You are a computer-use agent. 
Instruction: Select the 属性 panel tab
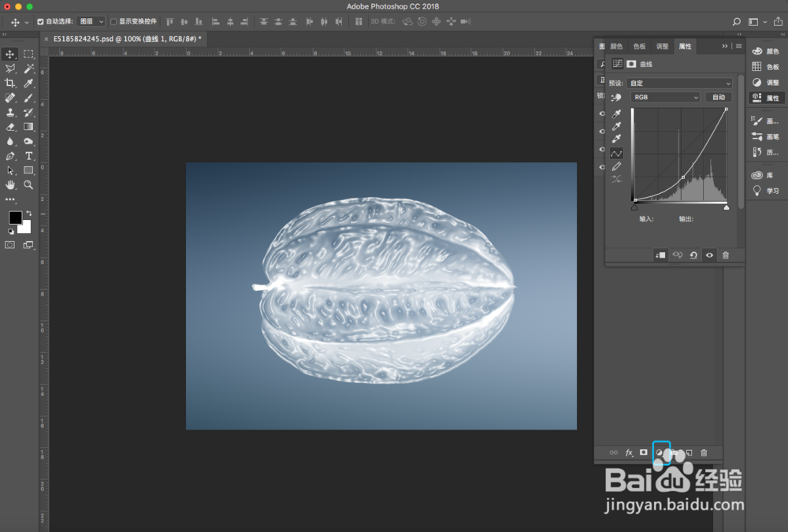[685, 47]
